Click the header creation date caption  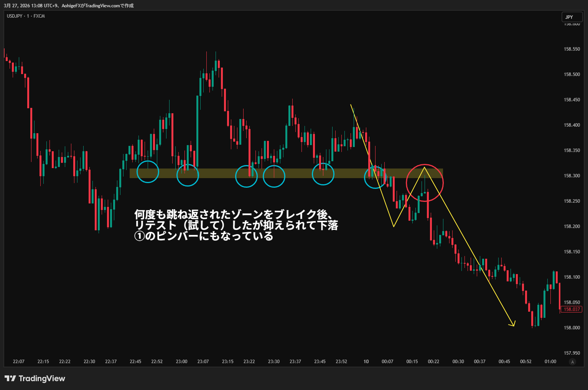(x=69, y=6)
